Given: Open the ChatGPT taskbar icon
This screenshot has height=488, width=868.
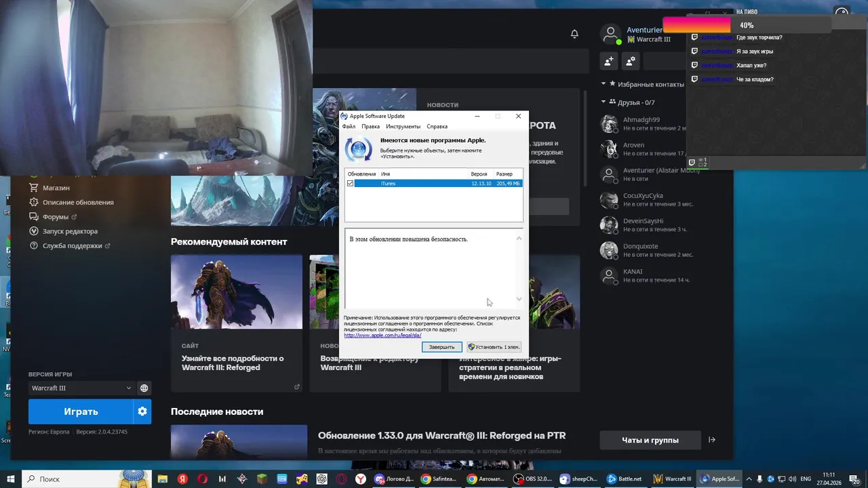Looking at the screenshot, I should (x=321, y=479).
